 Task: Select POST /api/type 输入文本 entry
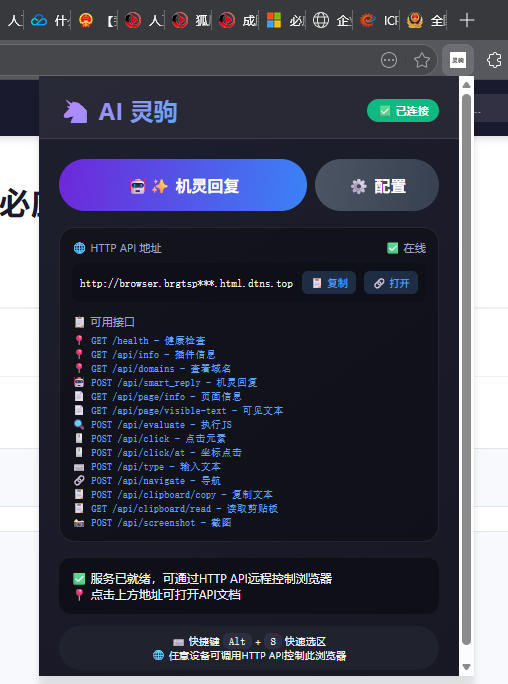tap(156, 466)
